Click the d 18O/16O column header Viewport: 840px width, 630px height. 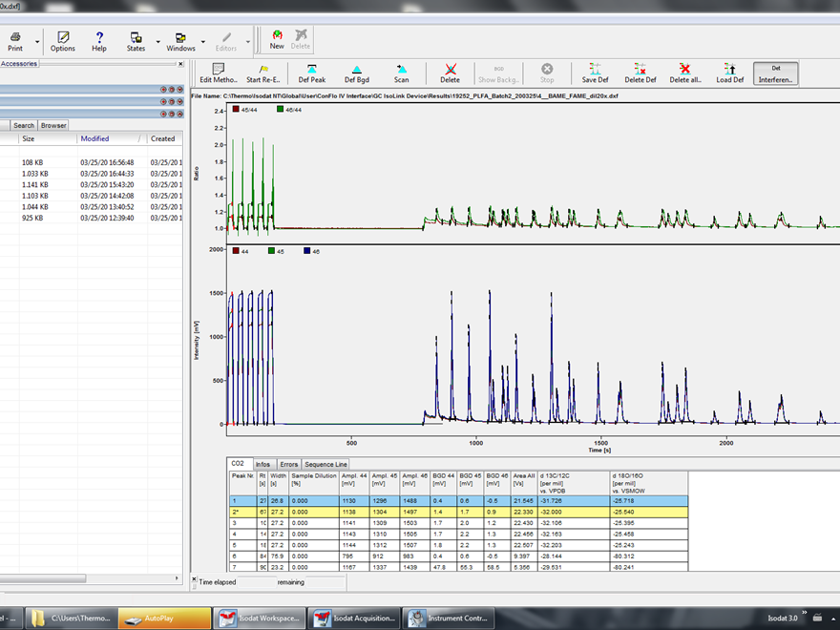pyautogui.click(x=649, y=483)
